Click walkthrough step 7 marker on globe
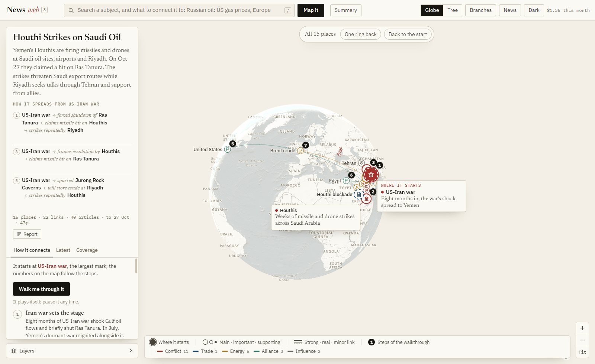This screenshot has height=364, width=595. point(306,145)
